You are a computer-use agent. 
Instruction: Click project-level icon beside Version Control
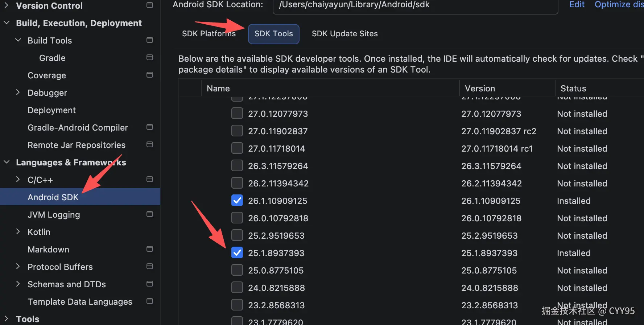[149, 5]
